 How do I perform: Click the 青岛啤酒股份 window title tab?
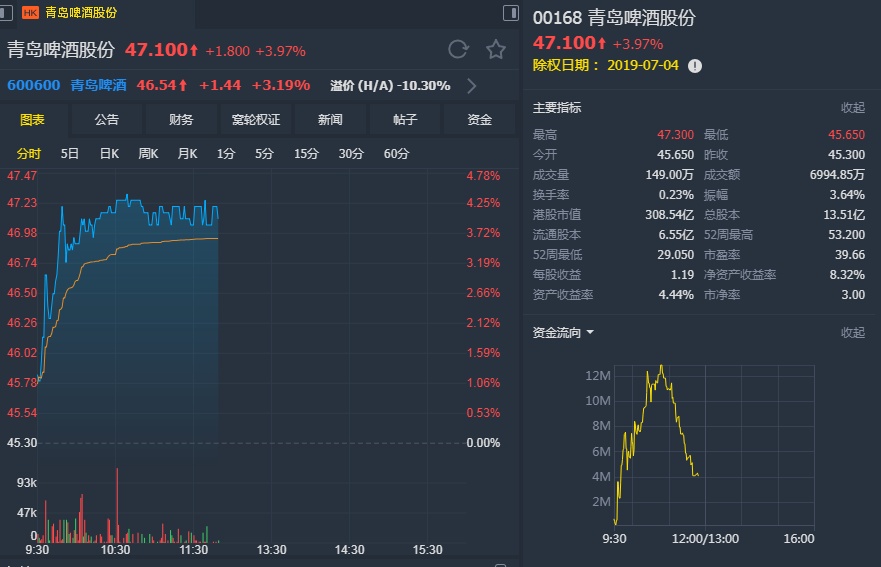[x=81, y=13]
